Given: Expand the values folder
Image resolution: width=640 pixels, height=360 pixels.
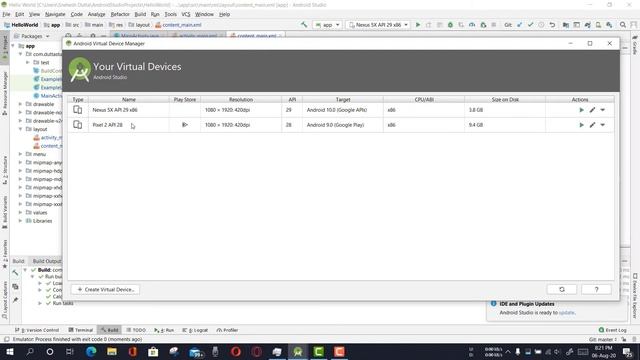Looking at the screenshot, I should click(x=20, y=212).
